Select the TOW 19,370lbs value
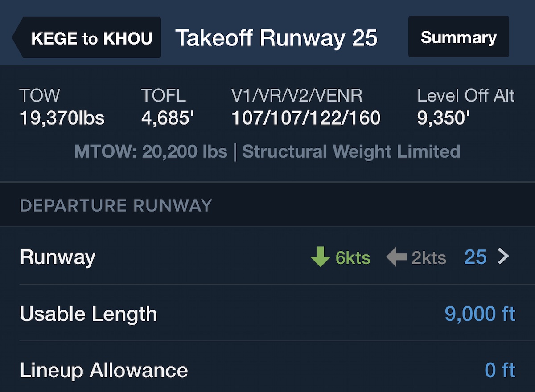This screenshot has height=392, width=535. (62, 118)
